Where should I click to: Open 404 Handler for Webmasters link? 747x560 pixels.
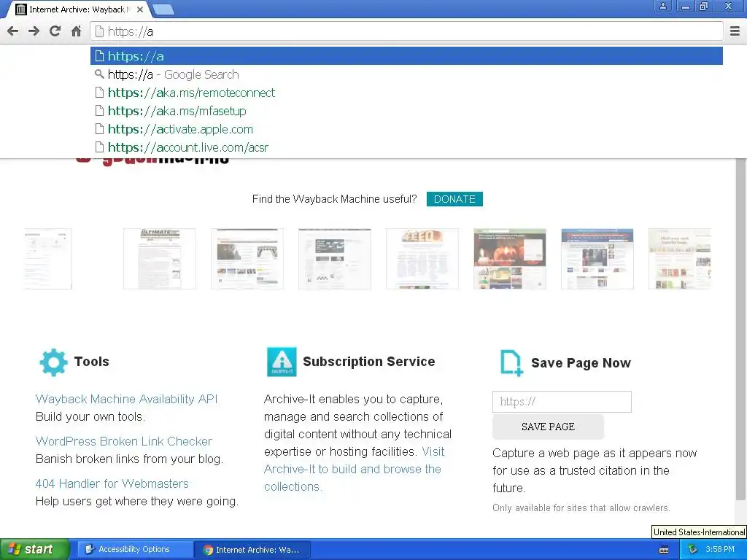point(112,484)
